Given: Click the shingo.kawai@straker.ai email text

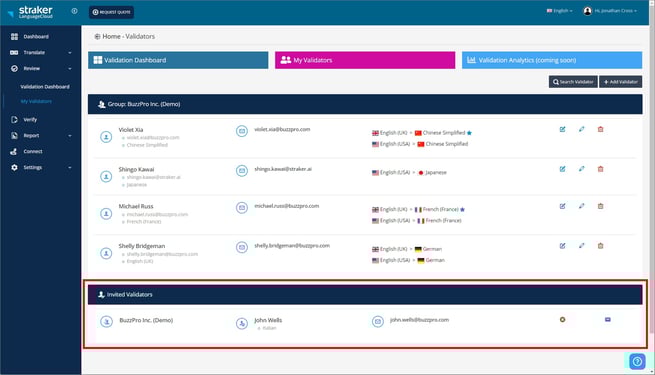Looking at the screenshot, I should pos(283,169).
